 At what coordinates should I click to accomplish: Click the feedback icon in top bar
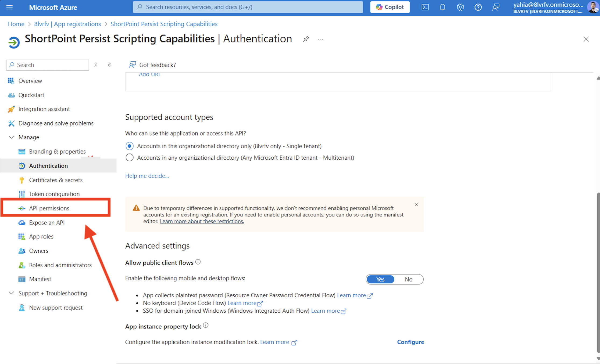(x=496, y=7)
